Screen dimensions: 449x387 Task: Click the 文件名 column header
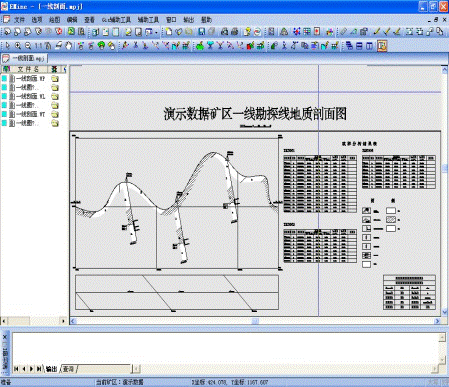(28, 69)
